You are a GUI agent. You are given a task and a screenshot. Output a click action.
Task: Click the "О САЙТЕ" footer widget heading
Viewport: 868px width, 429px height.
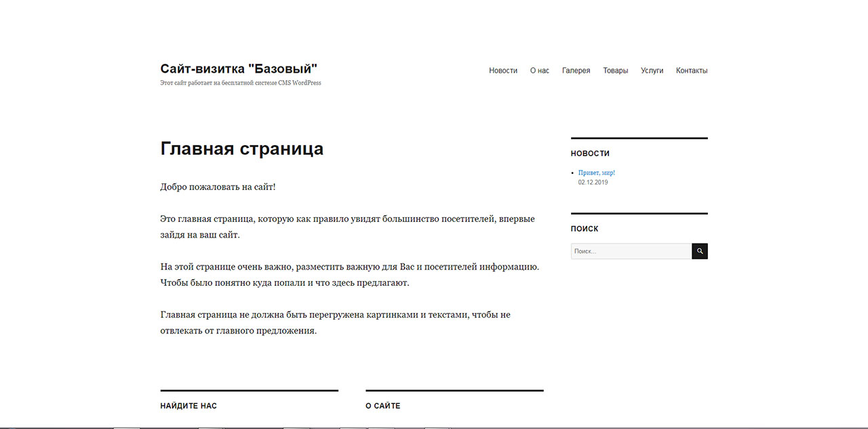tap(382, 406)
